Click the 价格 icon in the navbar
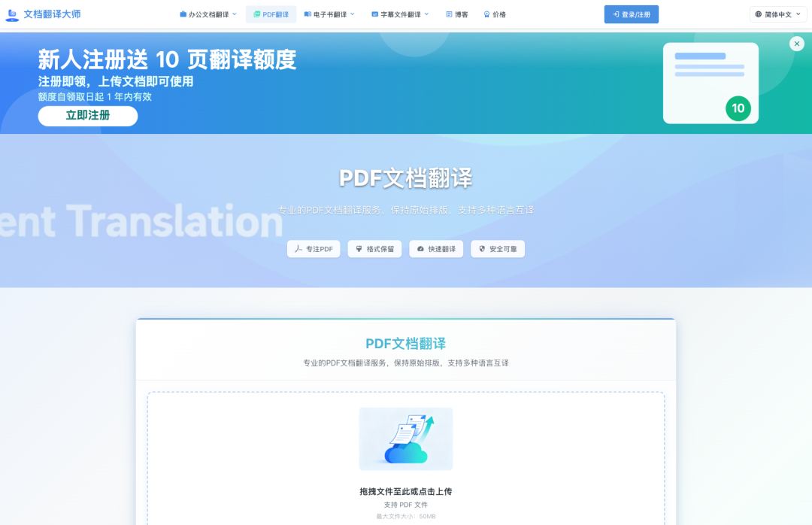 (487, 14)
